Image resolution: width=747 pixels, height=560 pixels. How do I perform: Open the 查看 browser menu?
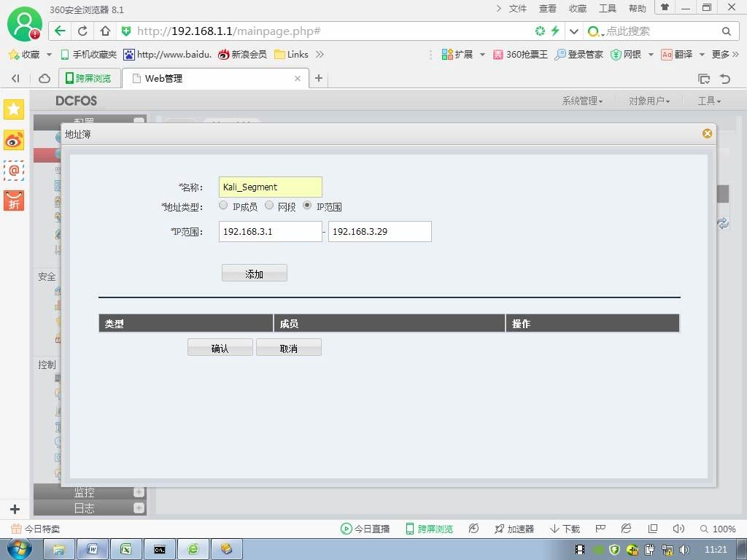coord(548,9)
